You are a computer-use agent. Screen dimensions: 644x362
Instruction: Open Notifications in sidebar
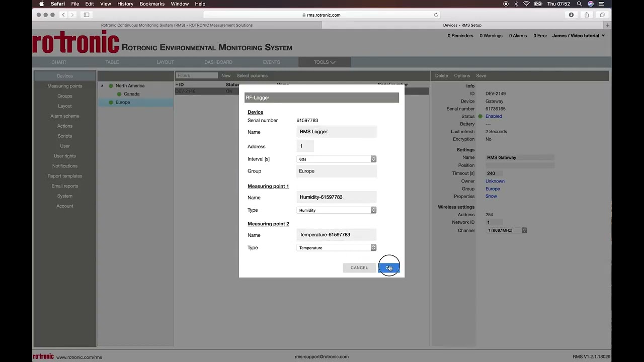click(x=65, y=166)
